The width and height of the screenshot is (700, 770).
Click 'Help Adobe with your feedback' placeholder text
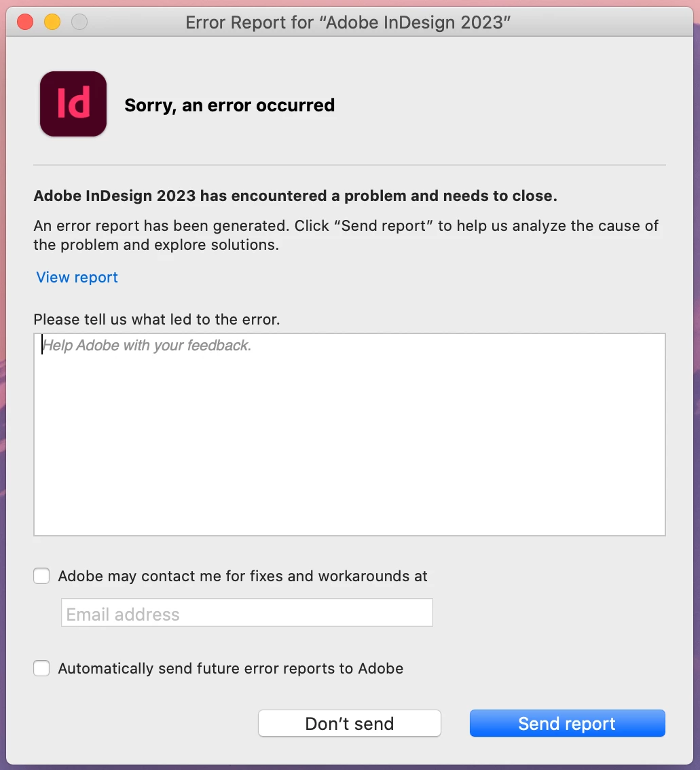pos(147,346)
